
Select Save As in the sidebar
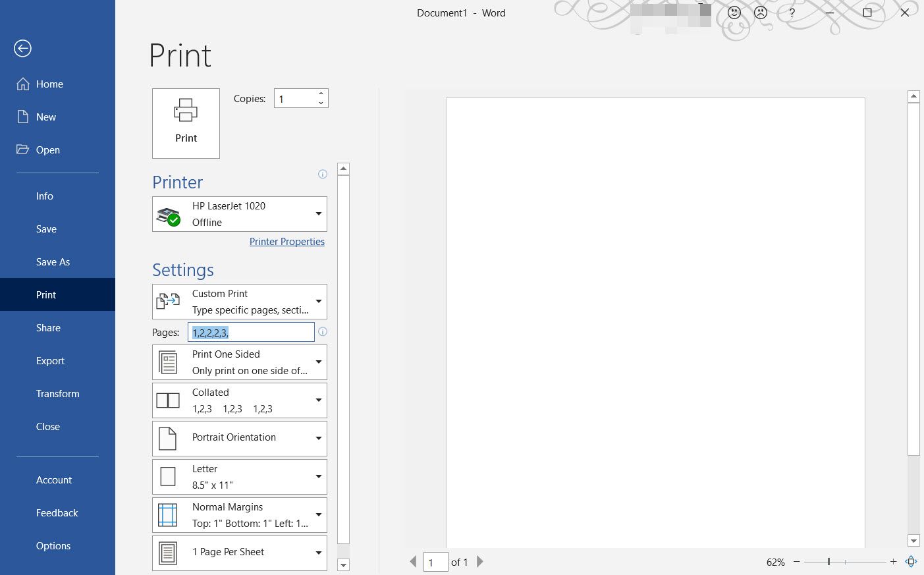pyautogui.click(x=53, y=262)
